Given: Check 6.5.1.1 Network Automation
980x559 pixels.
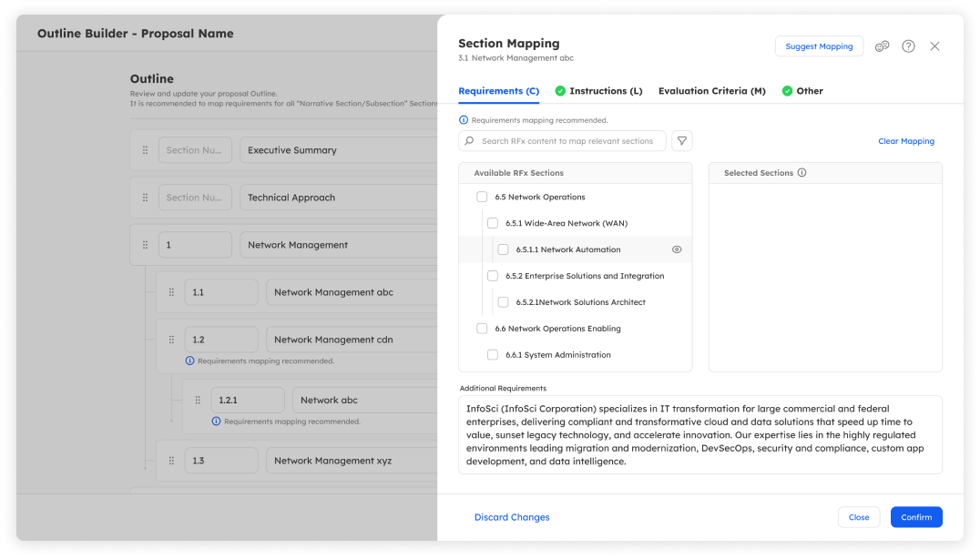Looking at the screenshot, I should 503,249.
